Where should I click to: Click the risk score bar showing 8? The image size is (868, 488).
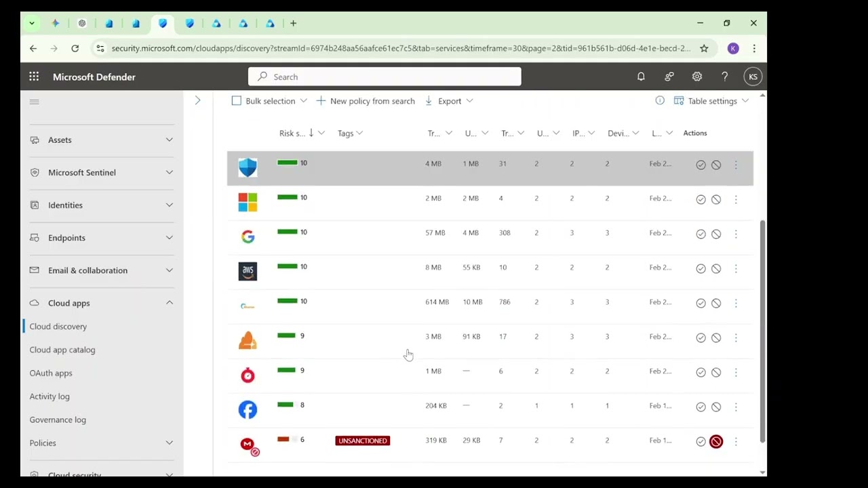(x=287, y=405)
